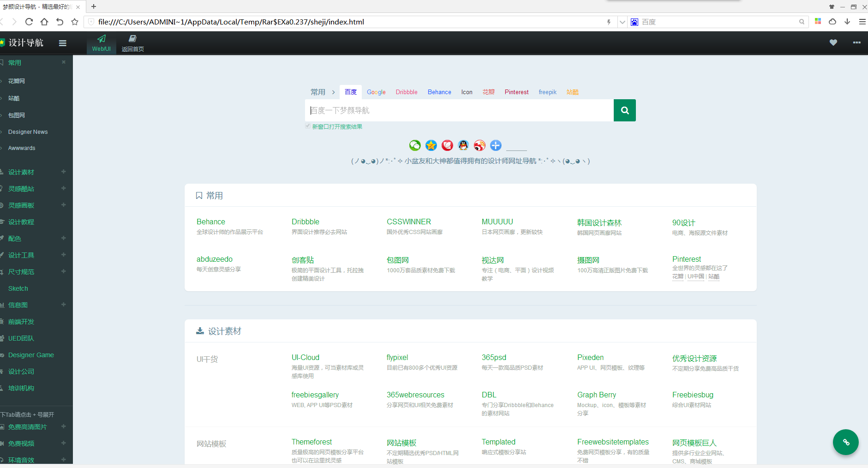868x468 pixels.
Task: Open the Web/UI header tab
Action: pyautogui.click(x=101, y=43)
